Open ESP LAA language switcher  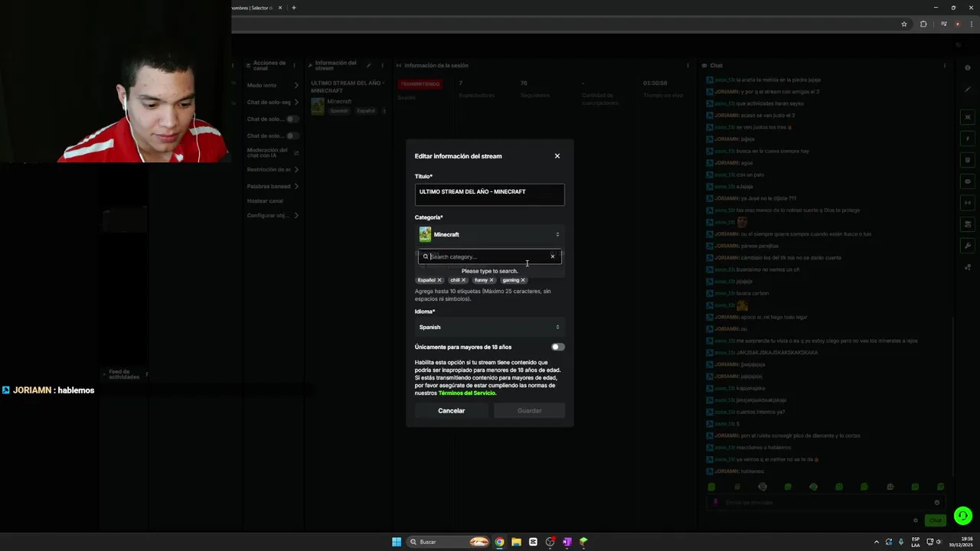(916, 542)
